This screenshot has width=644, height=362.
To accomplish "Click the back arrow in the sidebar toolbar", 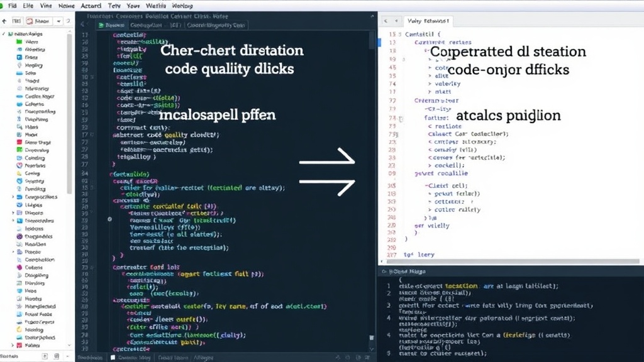I will point(4,21).
